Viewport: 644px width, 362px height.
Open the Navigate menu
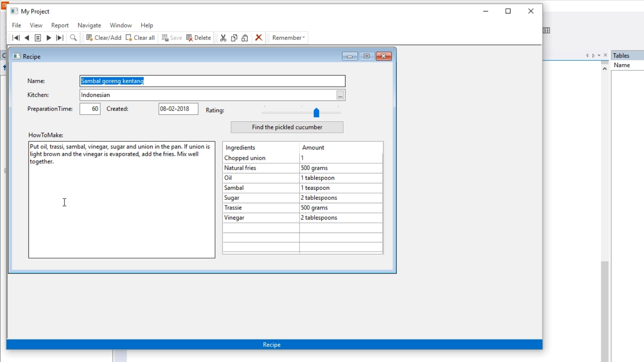point(89,25)
